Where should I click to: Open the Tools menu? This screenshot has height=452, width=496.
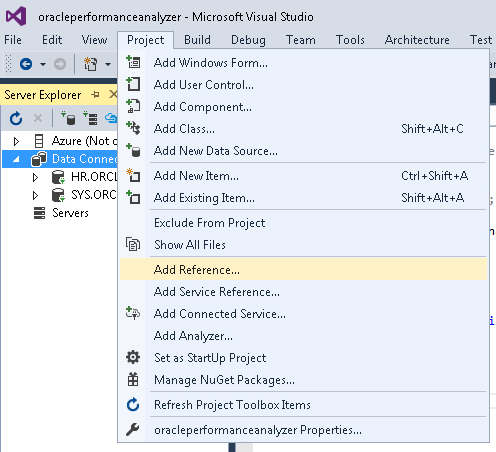350,40
